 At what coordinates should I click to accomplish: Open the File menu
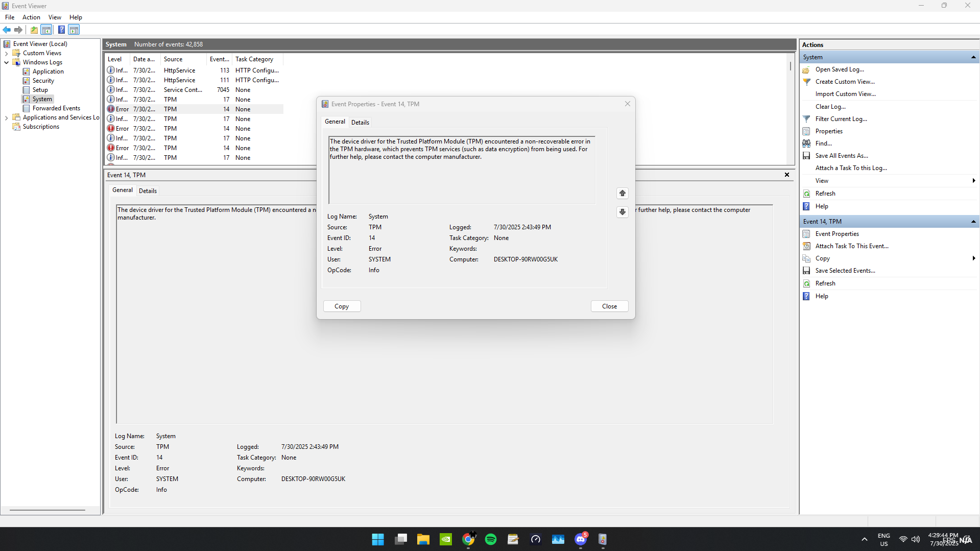[x=10, y=17]
